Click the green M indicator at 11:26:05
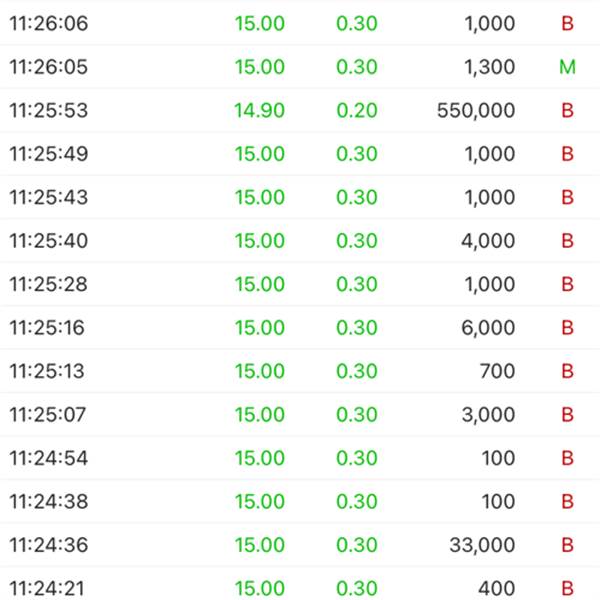Screen dimensions: 600x600 pos(567,67)
